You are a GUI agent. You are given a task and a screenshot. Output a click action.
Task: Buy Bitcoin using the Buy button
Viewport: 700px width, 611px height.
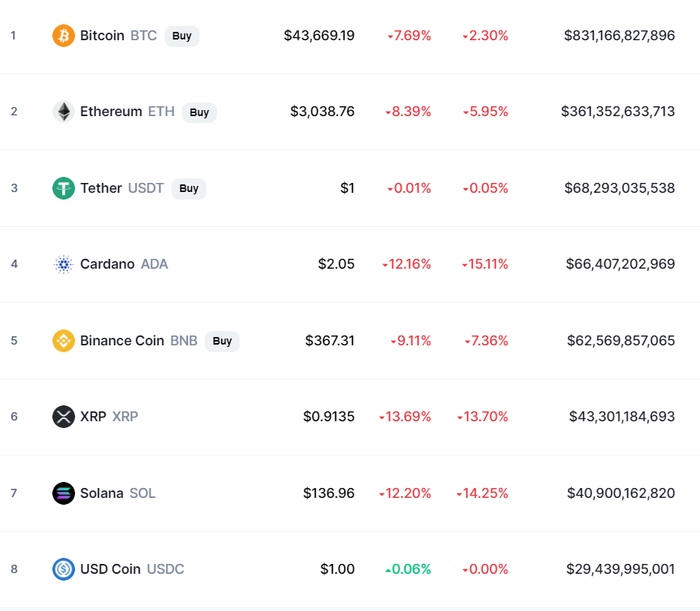tap(182, 36)
